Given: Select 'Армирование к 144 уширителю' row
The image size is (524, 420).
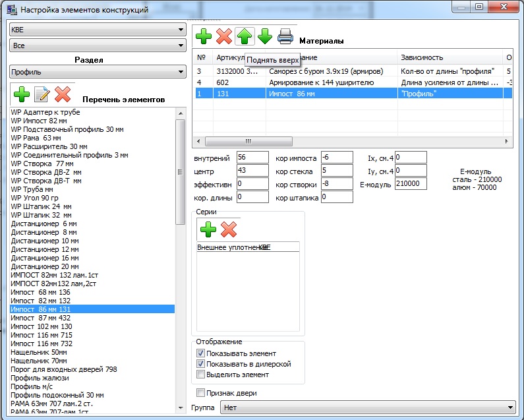Looking at the screenshot, I should pyautogui.click(x=353, y=82).
